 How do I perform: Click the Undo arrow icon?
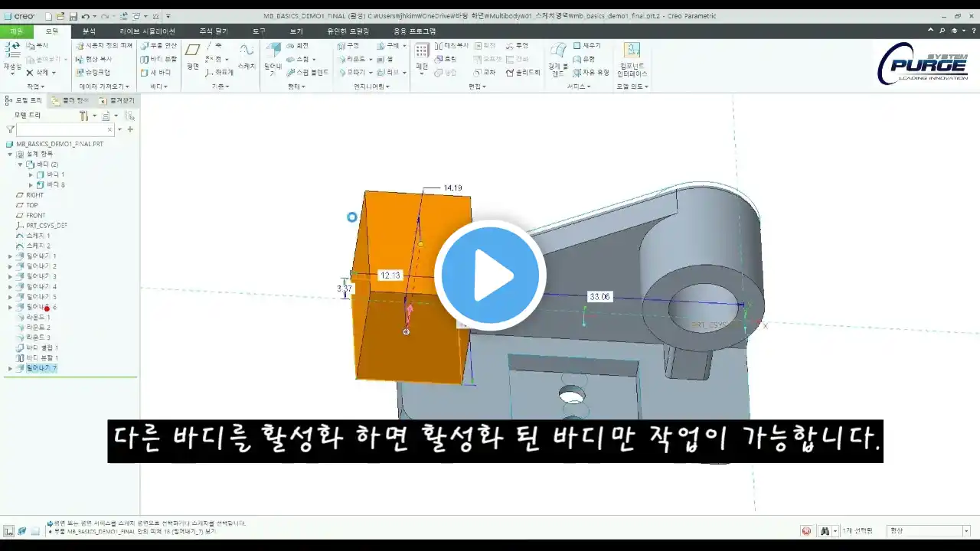pos(85,16)
